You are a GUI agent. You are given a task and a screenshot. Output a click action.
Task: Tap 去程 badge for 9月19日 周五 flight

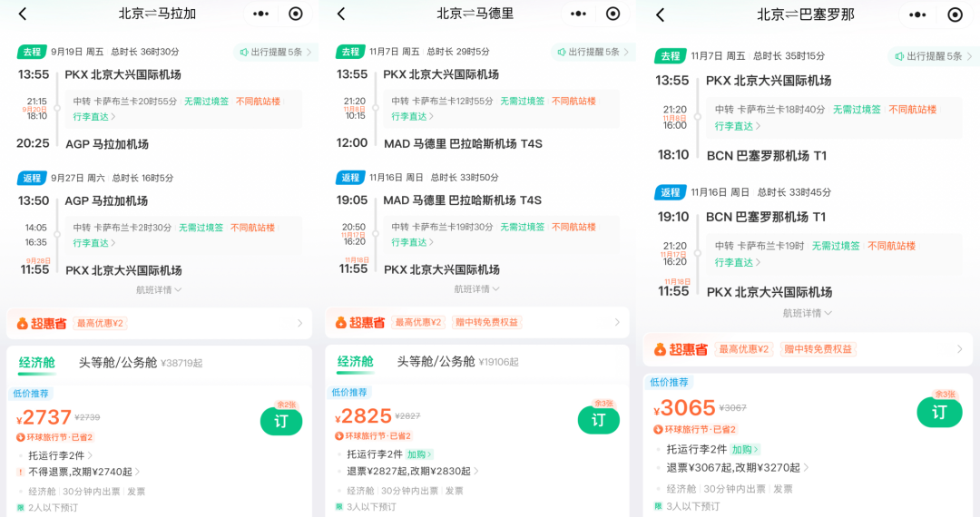point(31,53)
